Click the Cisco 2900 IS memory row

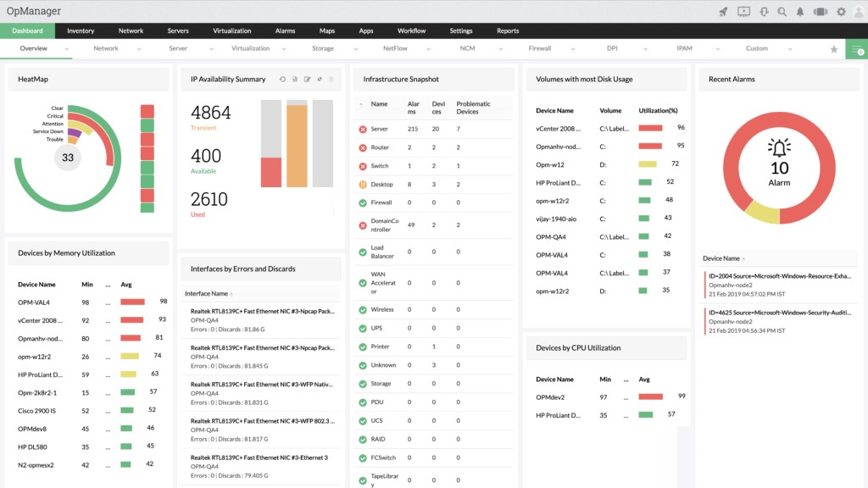point(88,411)
